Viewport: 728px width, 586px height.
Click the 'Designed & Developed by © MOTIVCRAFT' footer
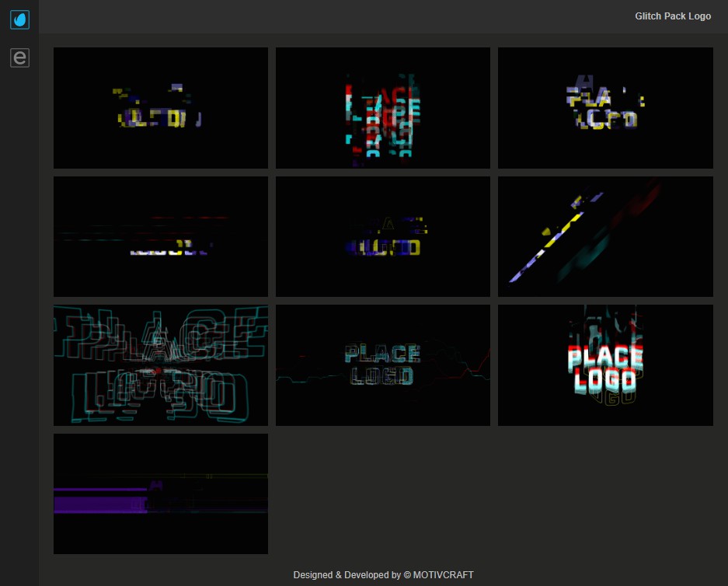click(x=384, y=575)
